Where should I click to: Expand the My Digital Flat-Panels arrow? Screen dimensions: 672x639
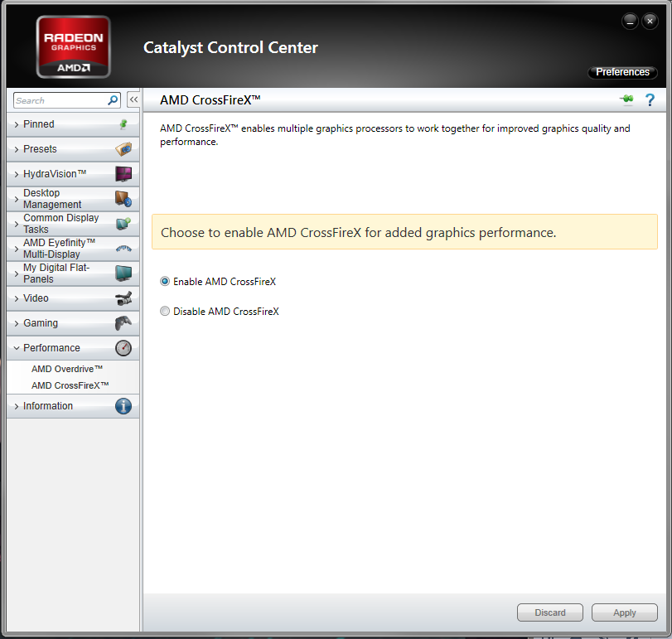[x=17, y=274]
